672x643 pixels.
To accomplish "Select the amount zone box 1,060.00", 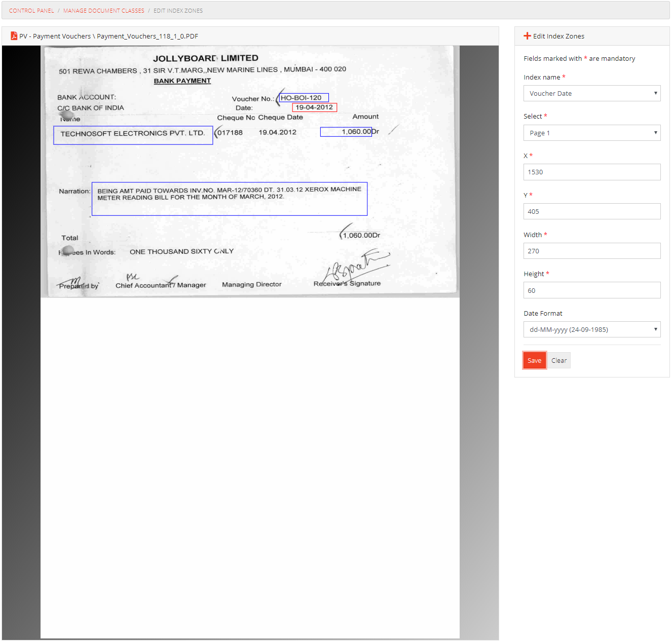I will [346, 132].
